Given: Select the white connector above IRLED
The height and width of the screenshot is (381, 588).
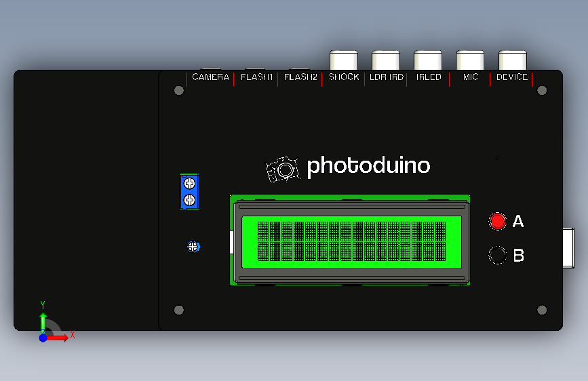Looking at the screenshot, I should click(428, 60).
